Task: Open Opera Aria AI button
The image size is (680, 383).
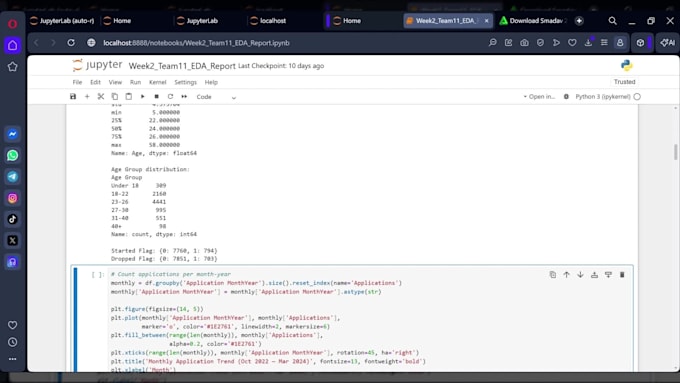Action: point(668,43)
